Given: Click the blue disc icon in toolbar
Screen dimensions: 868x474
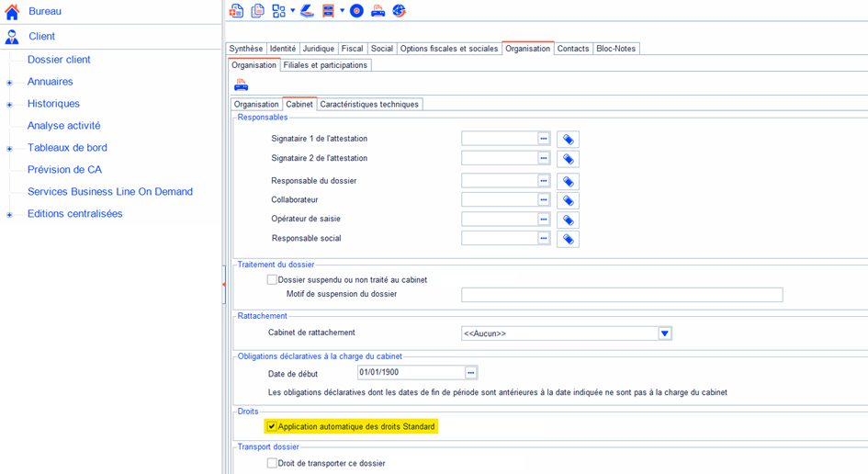Looking at the screenshot, I should (x=356, y=11).
